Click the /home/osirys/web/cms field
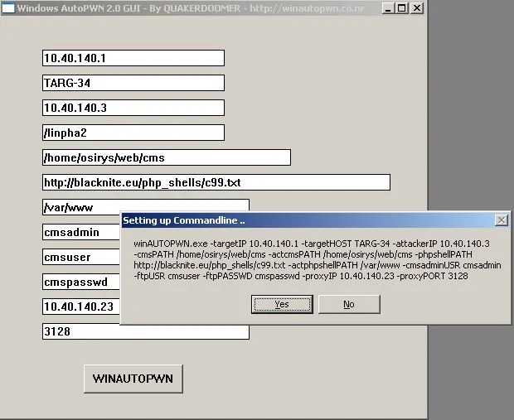This screenshot has width=514, height=420. (x=167, y=157)
